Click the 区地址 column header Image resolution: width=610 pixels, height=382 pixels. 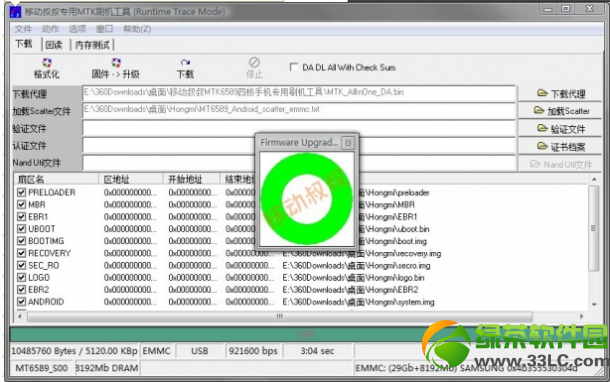[x=131, y=179]
